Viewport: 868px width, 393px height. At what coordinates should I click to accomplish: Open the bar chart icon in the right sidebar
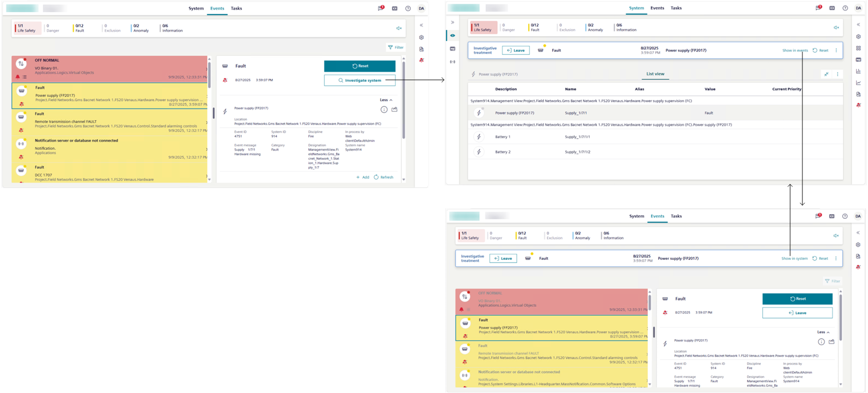coord(858,71)
